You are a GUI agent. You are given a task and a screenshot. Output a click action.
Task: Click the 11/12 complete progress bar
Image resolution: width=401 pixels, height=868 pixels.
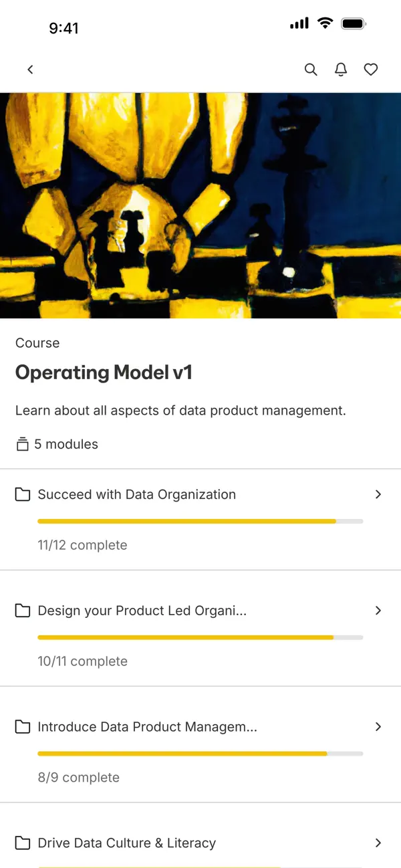[200, 521]
